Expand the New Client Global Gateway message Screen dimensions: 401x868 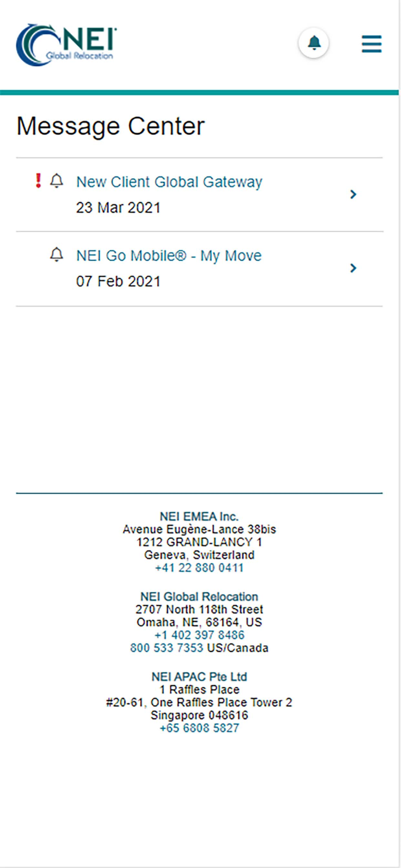353,194
